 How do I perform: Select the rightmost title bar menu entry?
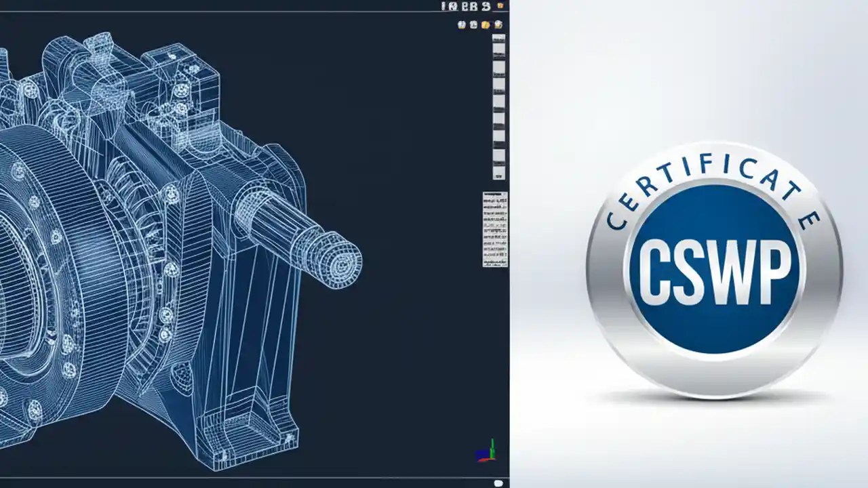tap(486, 7)
